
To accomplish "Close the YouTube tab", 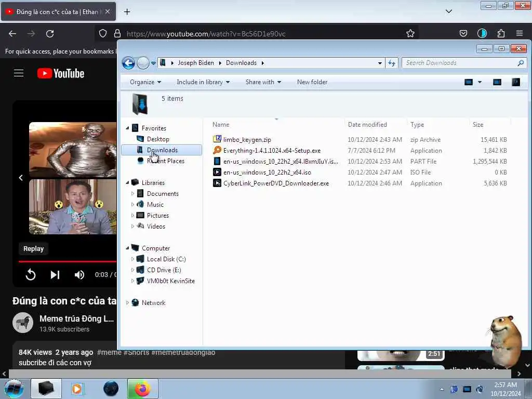I will click(108, 11).
